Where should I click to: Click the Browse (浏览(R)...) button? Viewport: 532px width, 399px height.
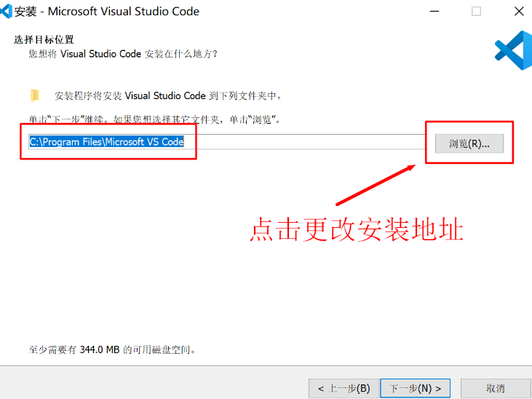click(x=469, y=143)
